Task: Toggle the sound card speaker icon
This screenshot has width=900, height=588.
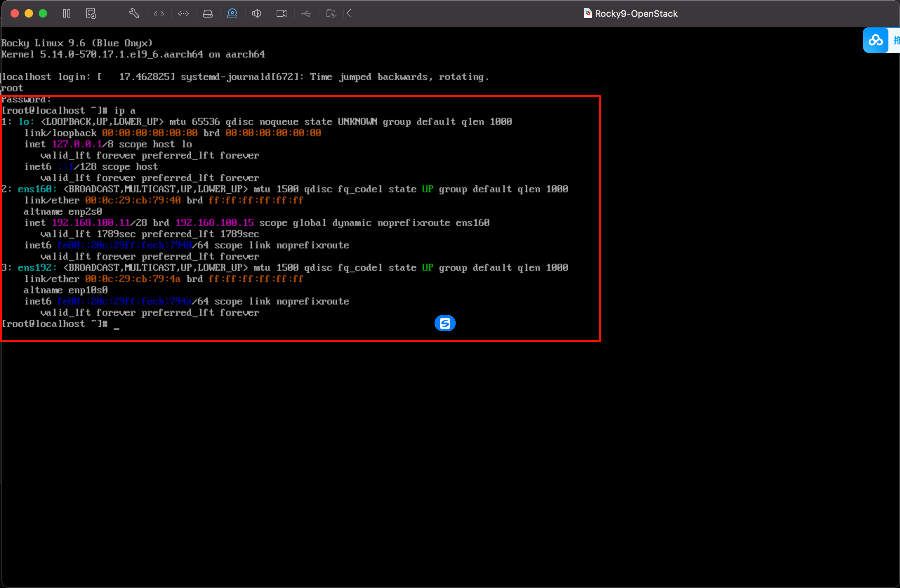Action: point(256,14)
